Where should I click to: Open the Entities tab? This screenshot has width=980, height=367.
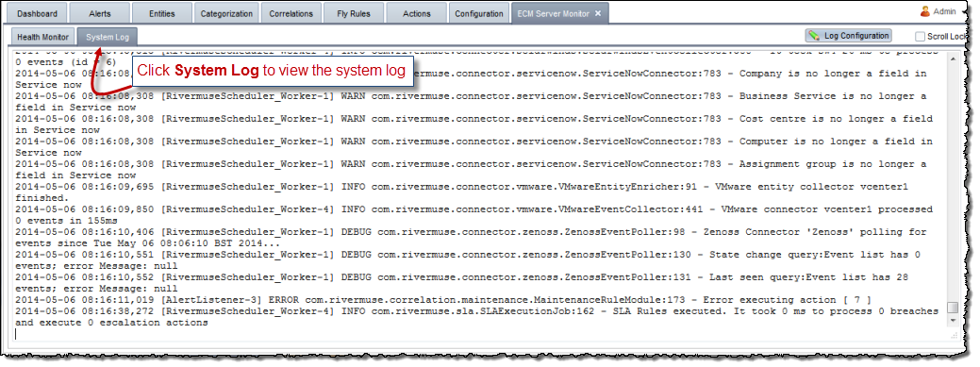click(162, 13)
